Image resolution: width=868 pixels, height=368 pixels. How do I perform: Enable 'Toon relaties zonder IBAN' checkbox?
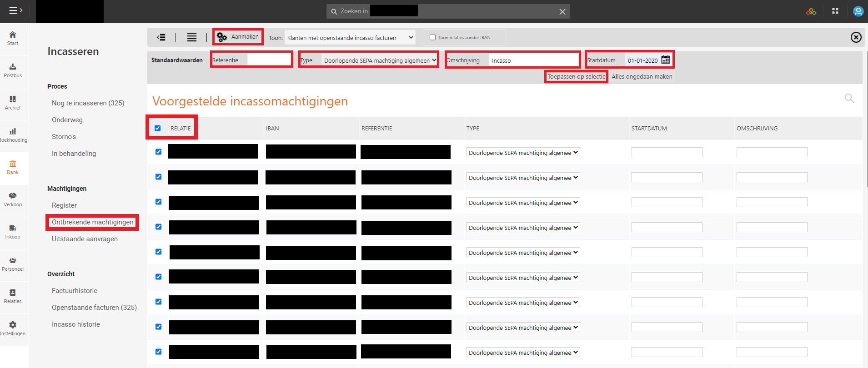tap(432, 38)
